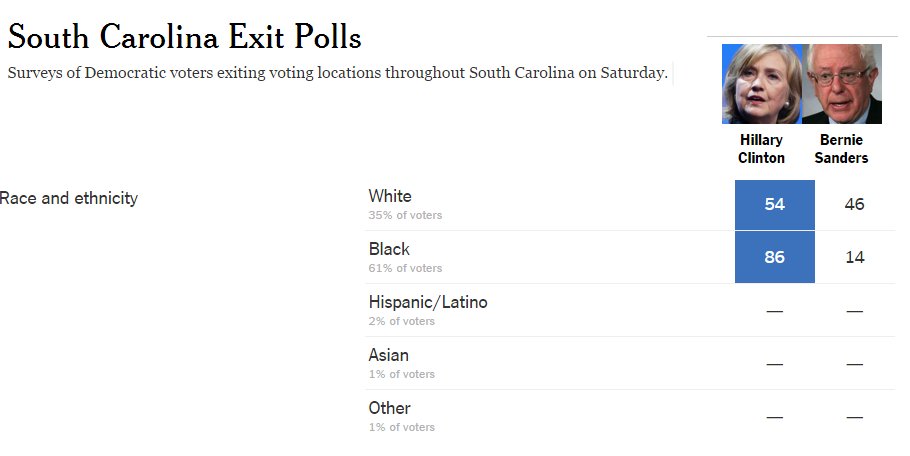Image resolution: width=910 pixels, height=456 pixels.
Task: Select the Black row label
Action: point(389,249)
